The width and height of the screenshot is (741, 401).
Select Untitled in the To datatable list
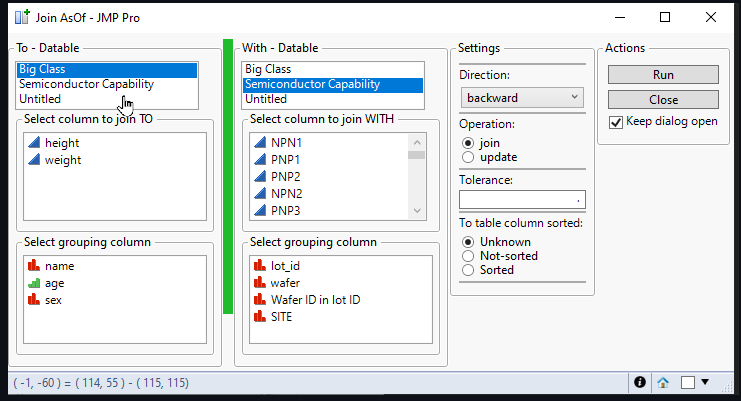click(40, 99)
